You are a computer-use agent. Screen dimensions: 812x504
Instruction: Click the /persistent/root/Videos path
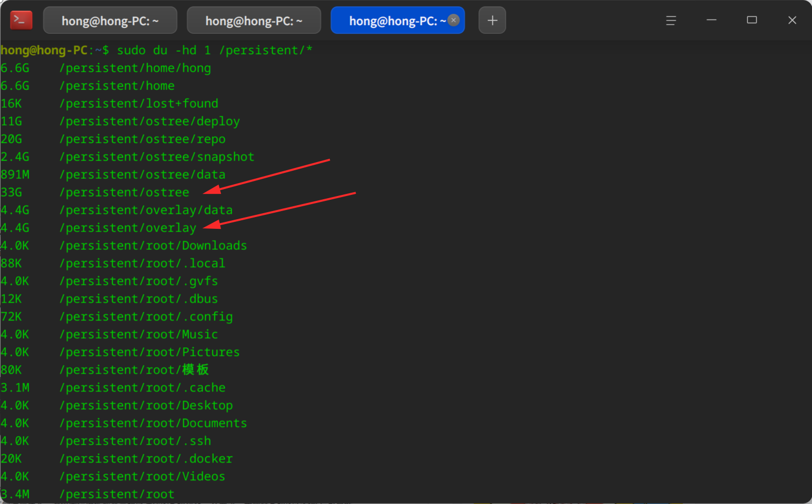[142, 477]
